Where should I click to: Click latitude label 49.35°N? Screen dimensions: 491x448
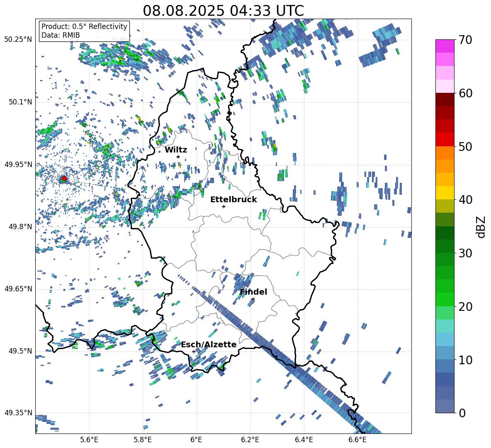pyautogui.click(x=18, y=413)
